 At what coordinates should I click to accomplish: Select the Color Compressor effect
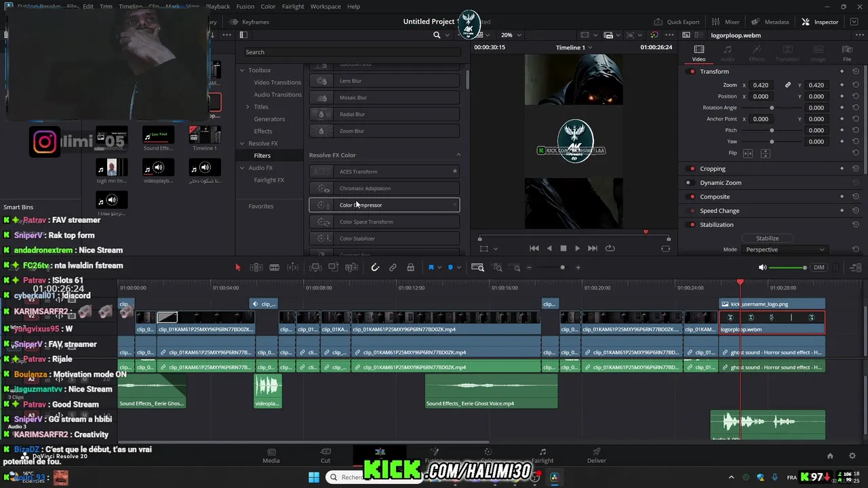coord(384,205)
